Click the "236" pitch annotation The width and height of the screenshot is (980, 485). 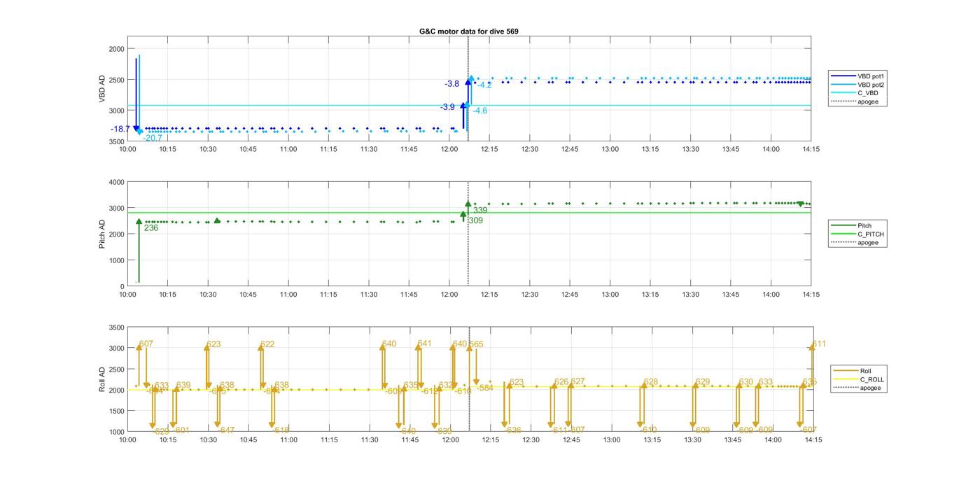pos(151,228)
